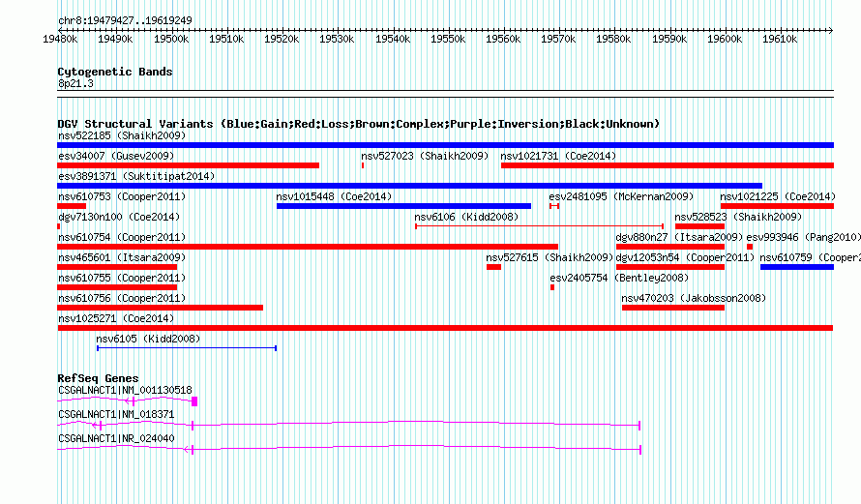Screen dimensions: 861x504
Task: Click the thin blue nsv6105 span line
Action: coord(187,348)
